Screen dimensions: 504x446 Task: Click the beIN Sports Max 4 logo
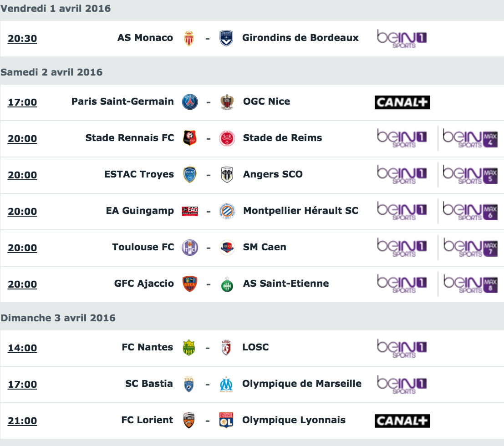(470, 138)
